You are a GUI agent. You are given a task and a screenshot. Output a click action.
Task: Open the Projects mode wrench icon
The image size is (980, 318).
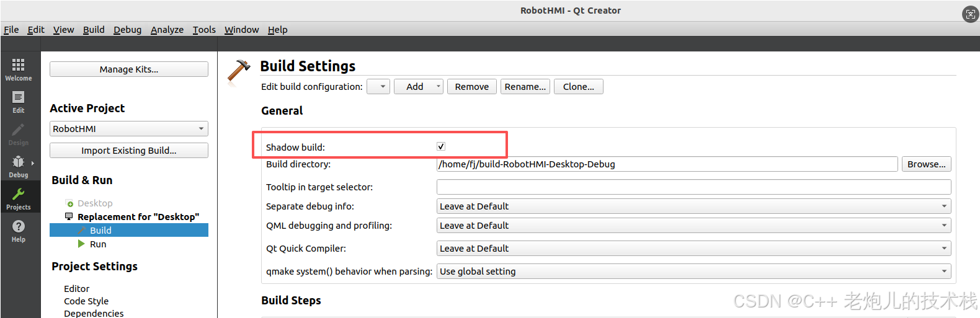[19, 194]
